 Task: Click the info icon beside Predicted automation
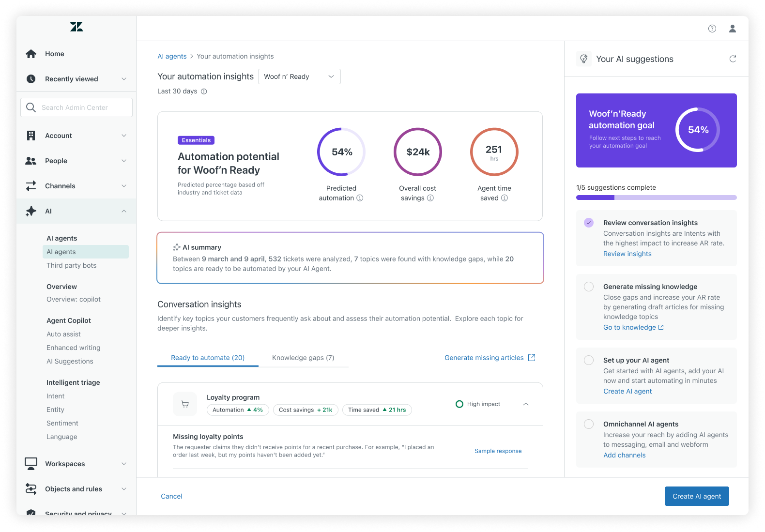[360, 198]
